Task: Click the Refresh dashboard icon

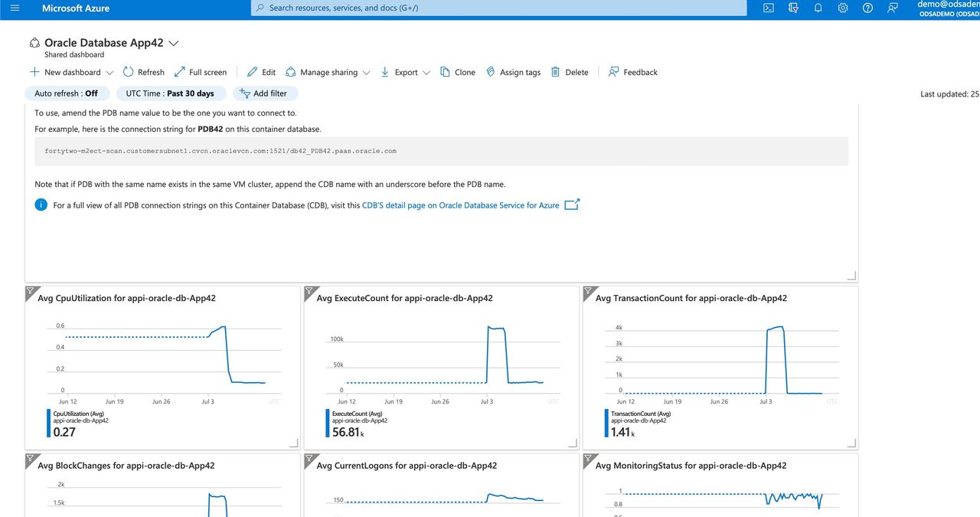Action: tap(143, 72)
